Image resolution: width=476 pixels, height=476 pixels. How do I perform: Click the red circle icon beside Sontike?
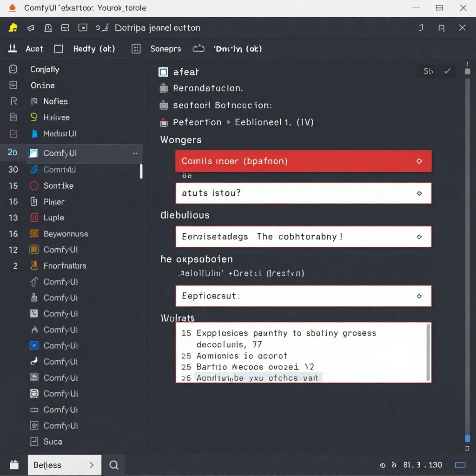(x=34, y=186)
